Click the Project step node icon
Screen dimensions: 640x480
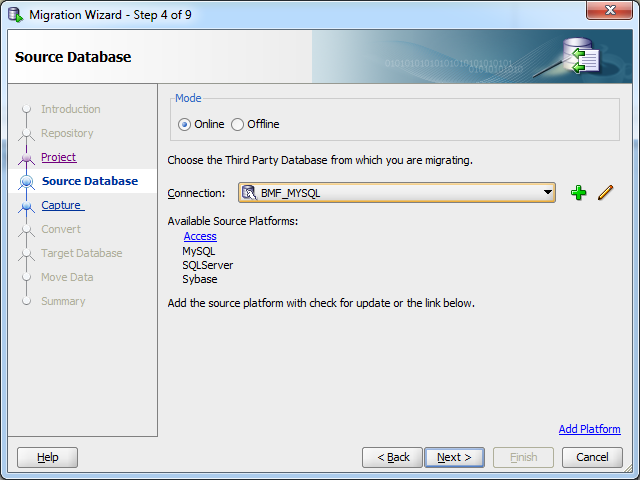click(x=27, y=158)
